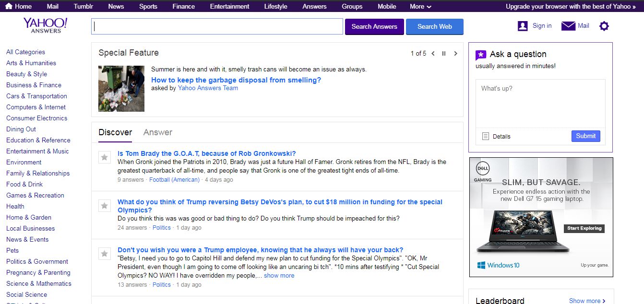
Task: Click Start Exploring in the Dell ad
Action: 584,228
